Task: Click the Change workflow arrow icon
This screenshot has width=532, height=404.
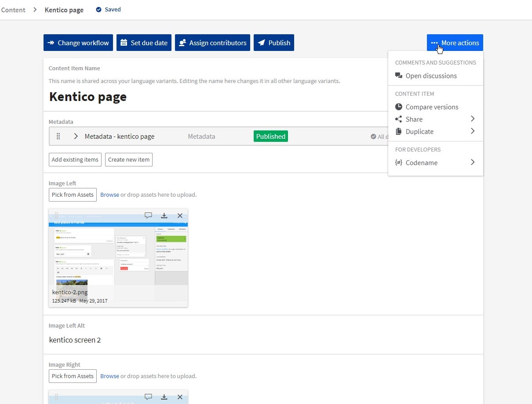Action: click(x=51, y=43)
